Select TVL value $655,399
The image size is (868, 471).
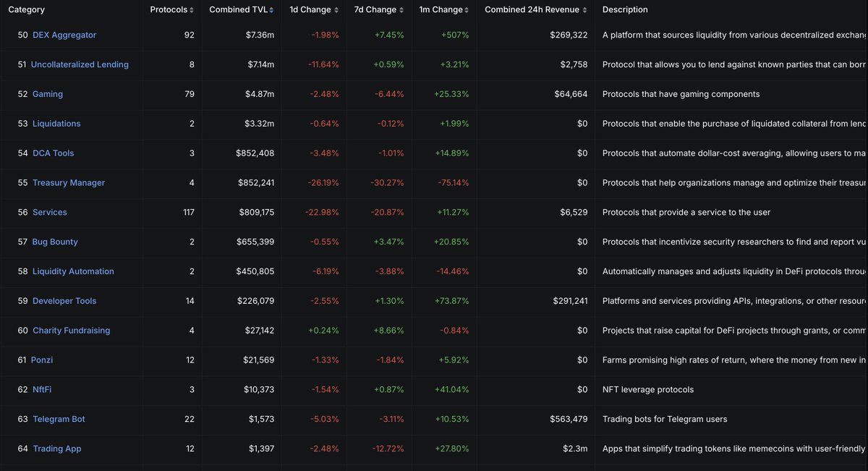pyautogui.click(x=255, y=242)
